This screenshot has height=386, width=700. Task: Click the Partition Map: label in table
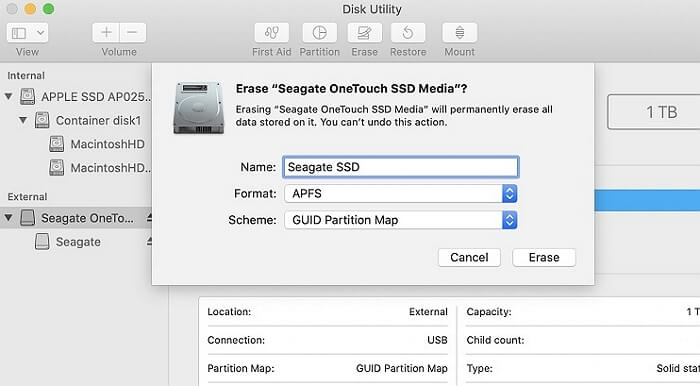[241, 368]
